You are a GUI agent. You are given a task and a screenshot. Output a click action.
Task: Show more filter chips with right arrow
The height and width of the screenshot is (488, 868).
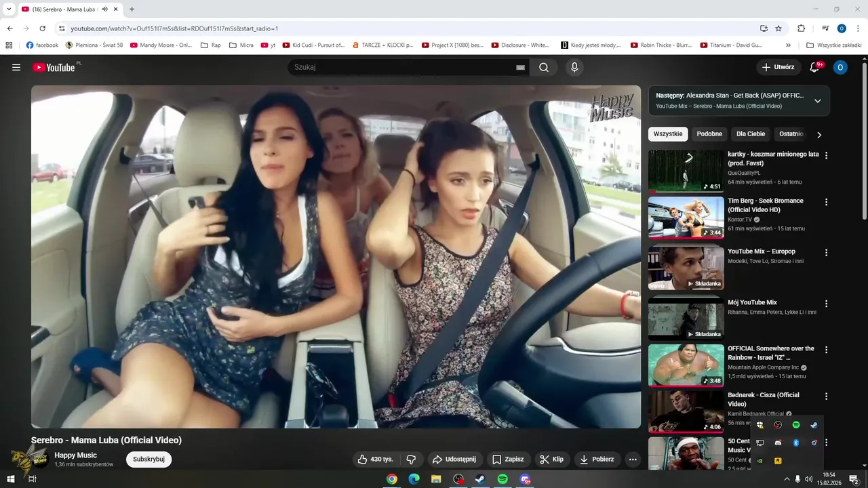819,134
